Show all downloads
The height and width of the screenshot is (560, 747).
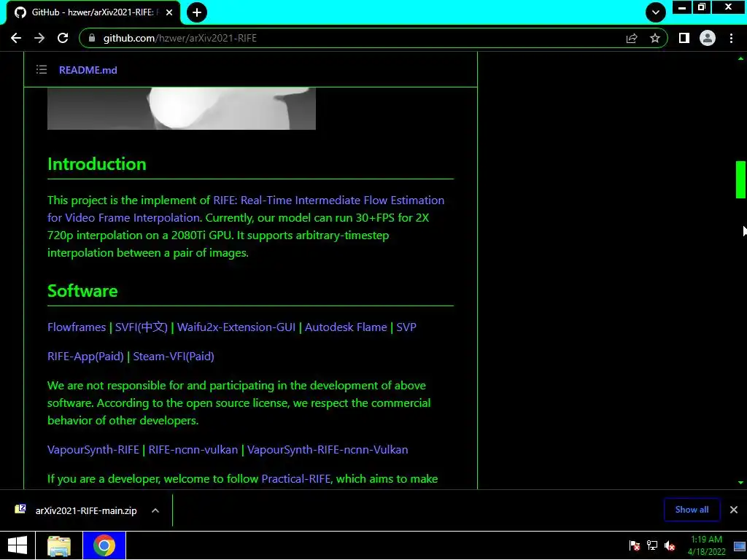[692, 510]
